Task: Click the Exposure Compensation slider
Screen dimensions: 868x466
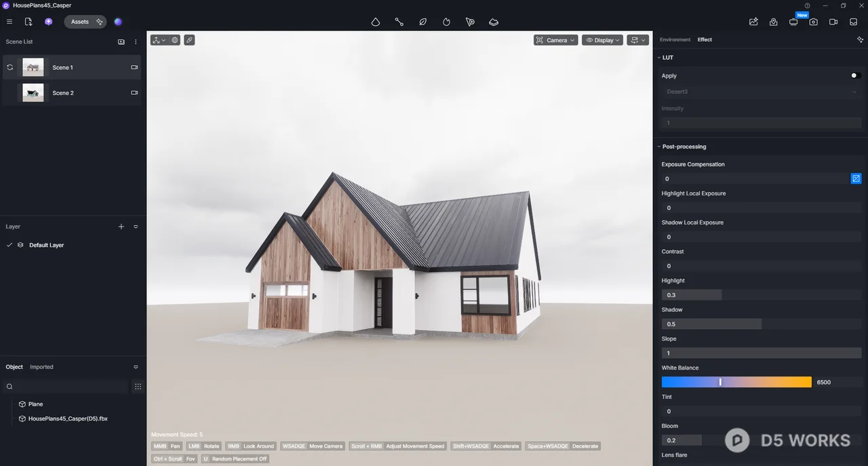Action: 754,178
